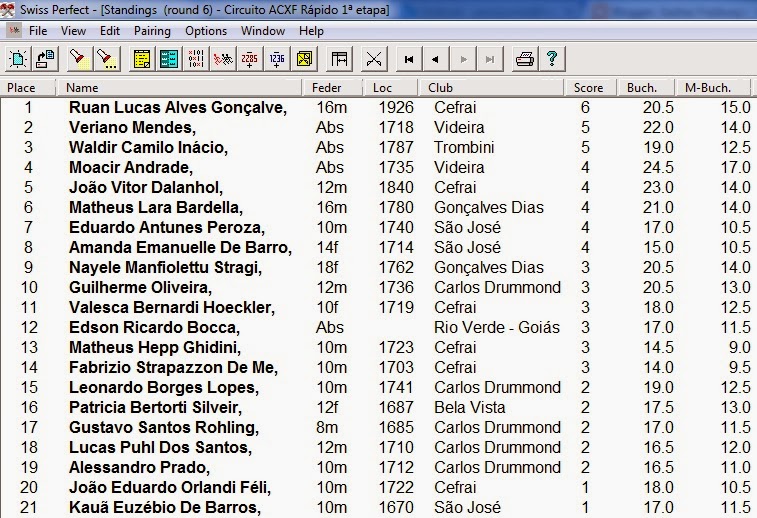Open the cross table grid icon
The height and width of the screenshot is (518, 757).
click(196, 59)
